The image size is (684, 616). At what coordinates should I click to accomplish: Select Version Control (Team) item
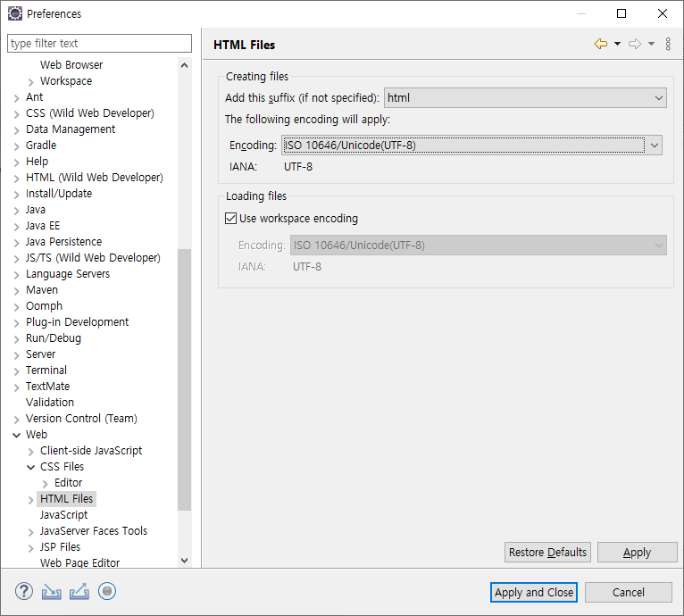click(81, 419)
